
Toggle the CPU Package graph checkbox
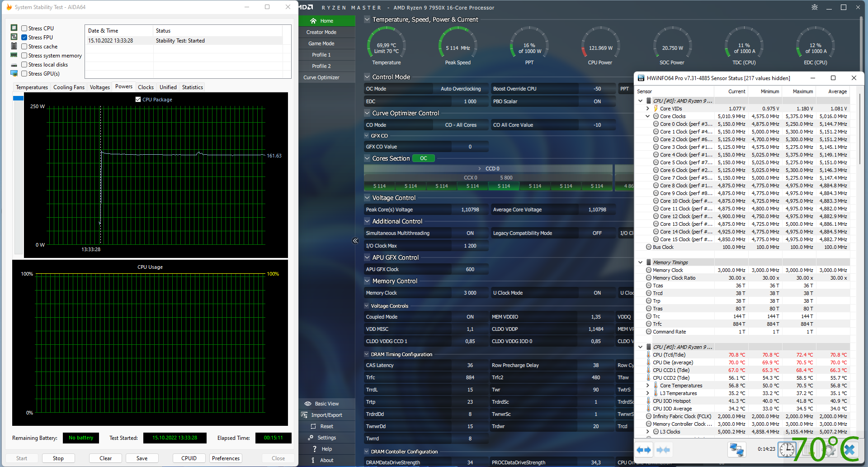click(138, 100)
